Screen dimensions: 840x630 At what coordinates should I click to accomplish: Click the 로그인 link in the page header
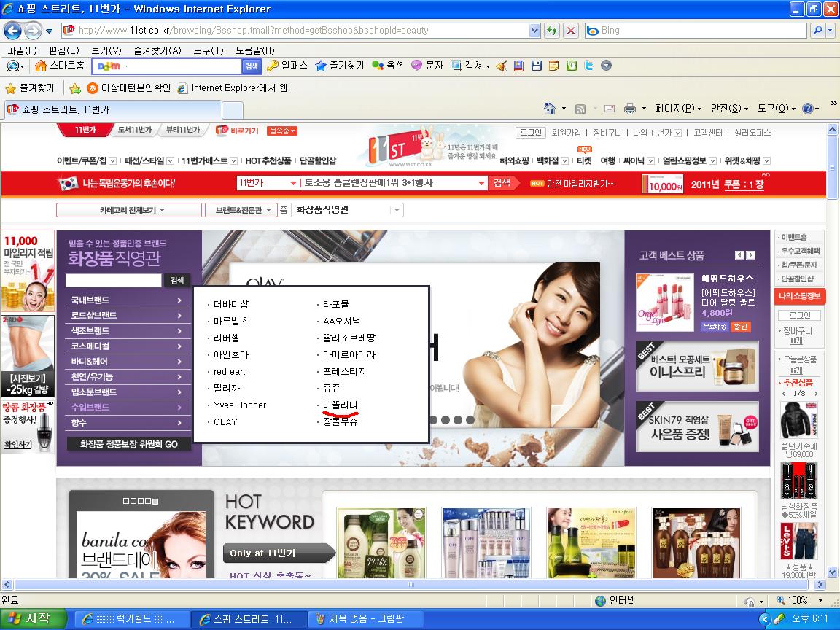tap(531, 132)
